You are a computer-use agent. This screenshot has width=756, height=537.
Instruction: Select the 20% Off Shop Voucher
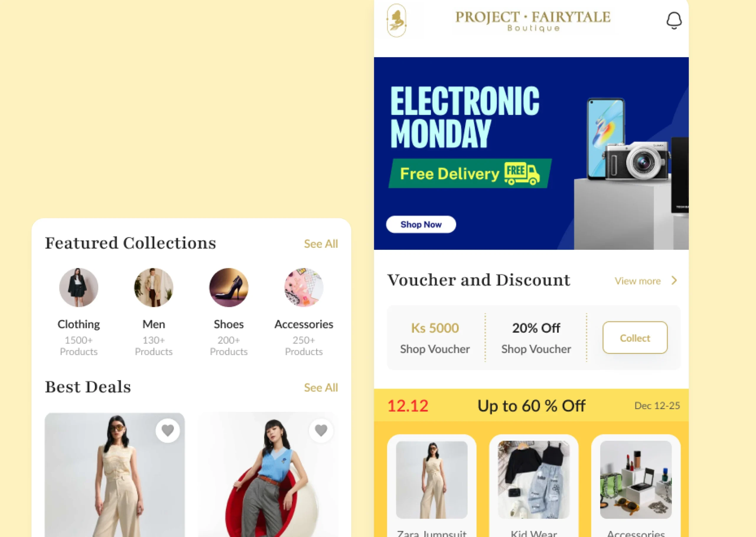pos(536,338)
